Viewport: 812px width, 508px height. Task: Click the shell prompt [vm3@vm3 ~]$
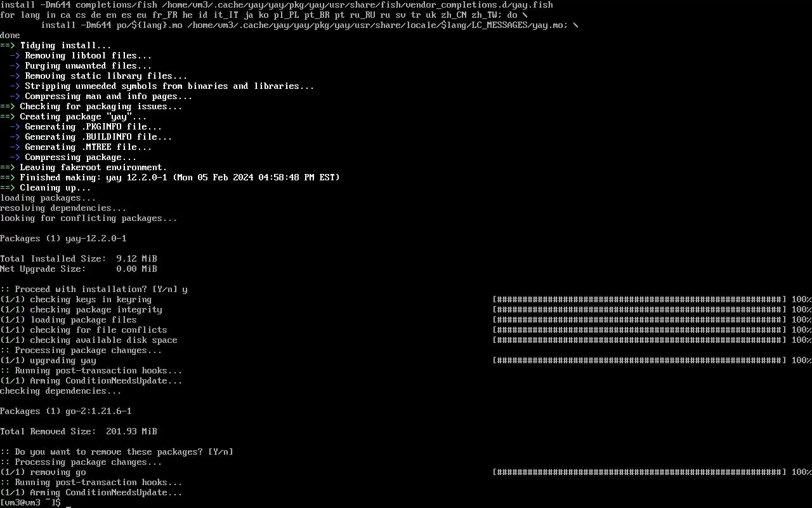point(30,503)
